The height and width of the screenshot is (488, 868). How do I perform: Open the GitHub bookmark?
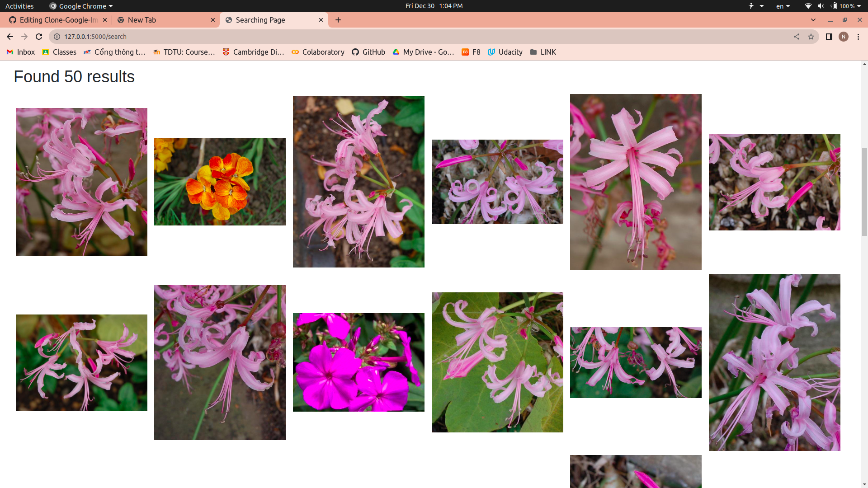pos(368,52)
